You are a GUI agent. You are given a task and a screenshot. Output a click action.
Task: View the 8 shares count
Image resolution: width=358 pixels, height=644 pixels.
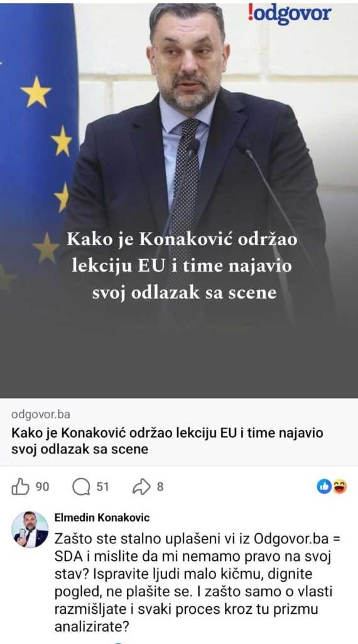click(x=160, y=487)
